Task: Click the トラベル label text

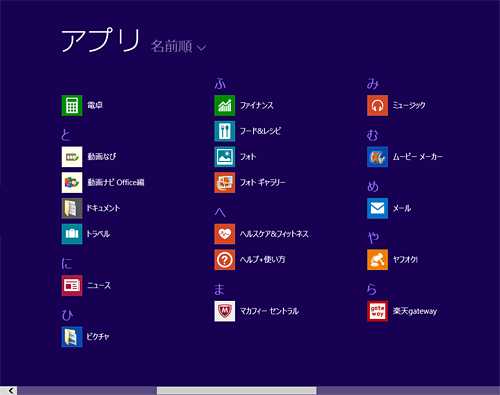Action: tap(98, 234)
